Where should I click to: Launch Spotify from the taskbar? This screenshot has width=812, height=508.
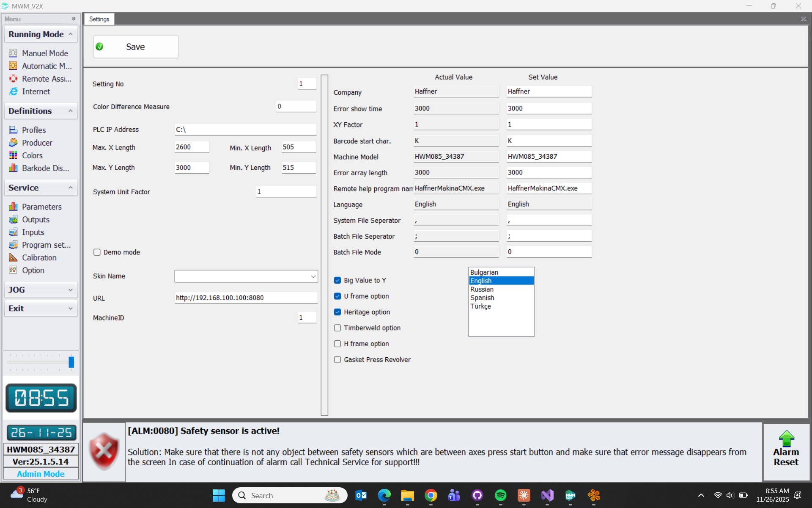click(x=500, y=495)
